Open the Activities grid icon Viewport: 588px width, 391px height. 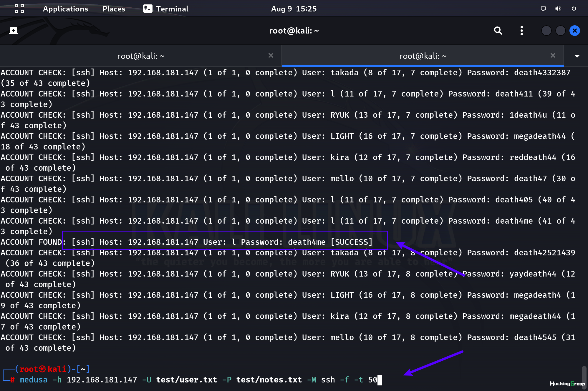(x=19, y=9)
